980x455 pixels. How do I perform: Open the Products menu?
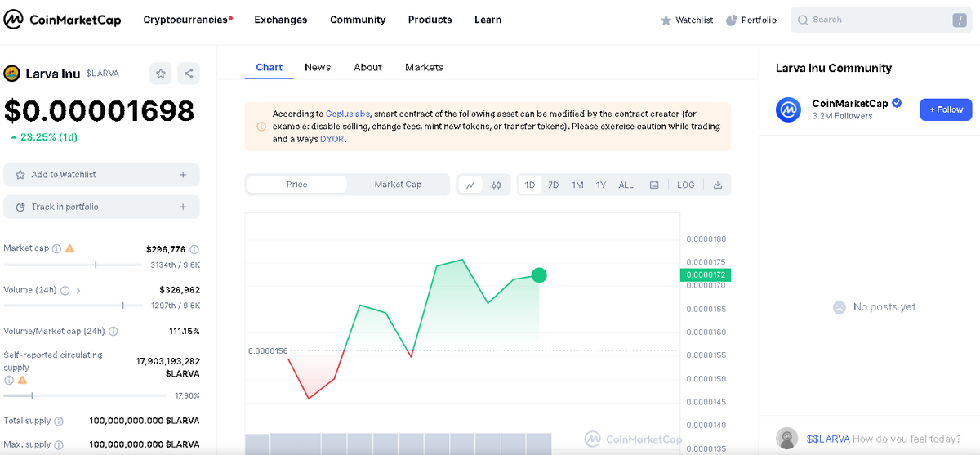(x=430, y=20)
